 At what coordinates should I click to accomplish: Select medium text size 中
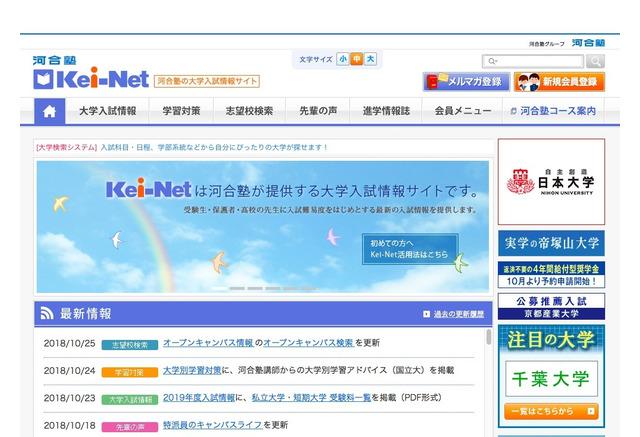356,59
